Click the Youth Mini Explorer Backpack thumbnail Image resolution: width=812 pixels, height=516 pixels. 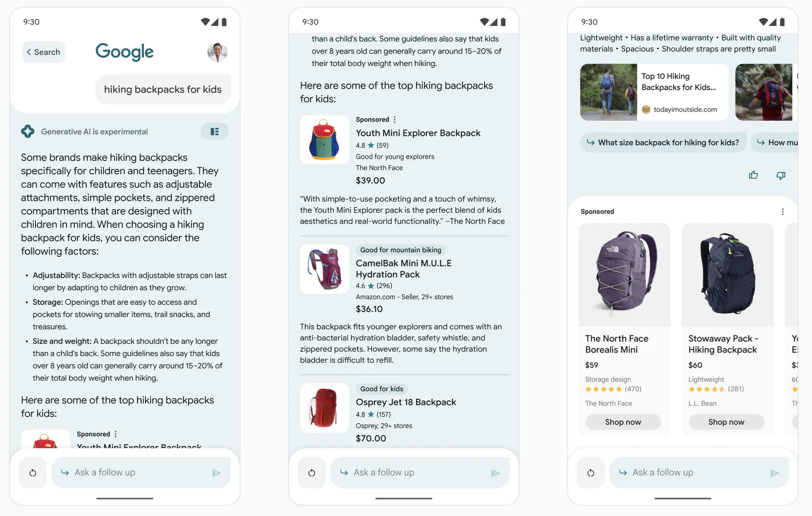[x=325, y=140]
